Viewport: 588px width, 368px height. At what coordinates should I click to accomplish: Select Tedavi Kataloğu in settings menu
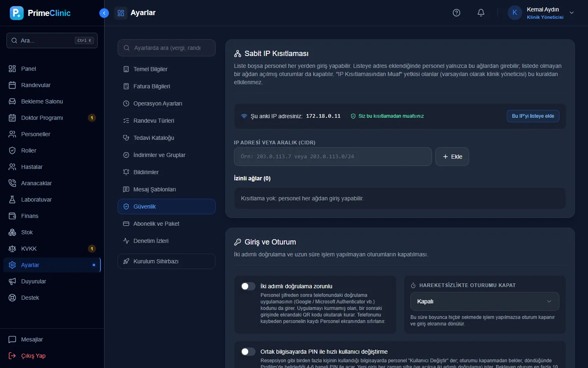click(x=167, y=138)
